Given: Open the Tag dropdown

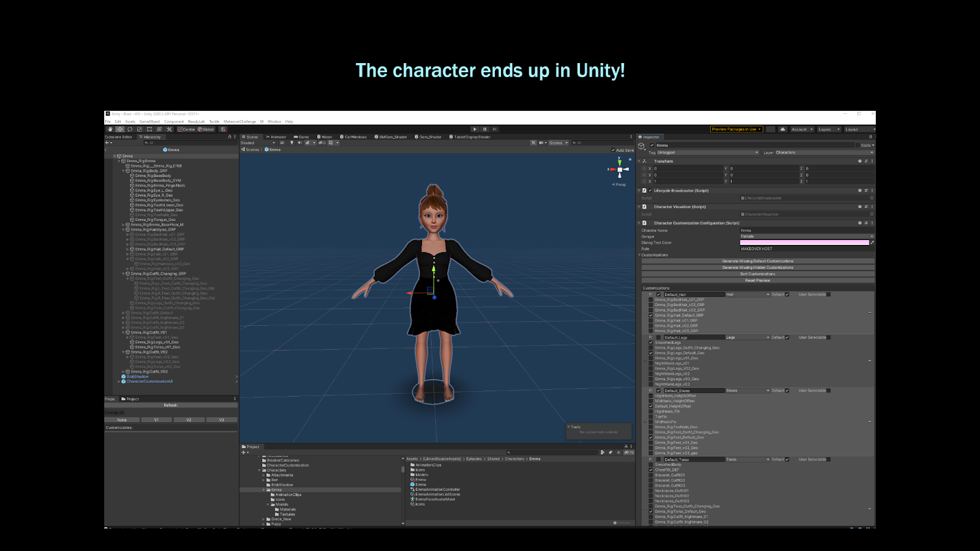Looking at the screenshot, I should point(708,152).
